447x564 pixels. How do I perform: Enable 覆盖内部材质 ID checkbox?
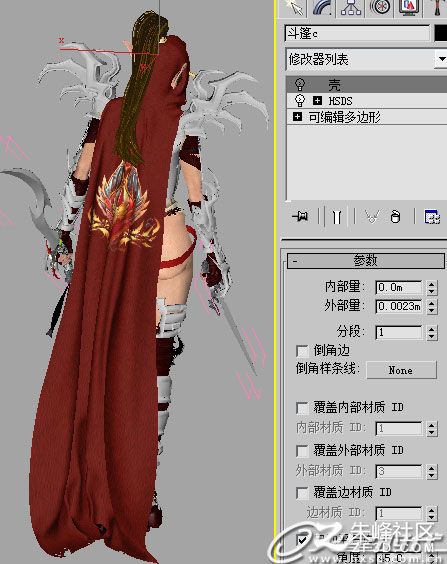point(302,408)
